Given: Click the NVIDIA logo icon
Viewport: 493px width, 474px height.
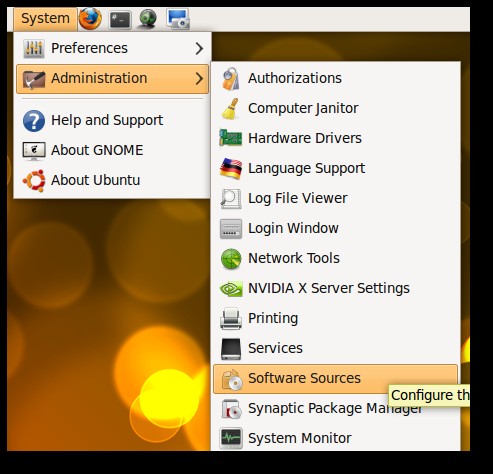Looking at the screenshot, I should pyautogui.click(x=231, y=289).
